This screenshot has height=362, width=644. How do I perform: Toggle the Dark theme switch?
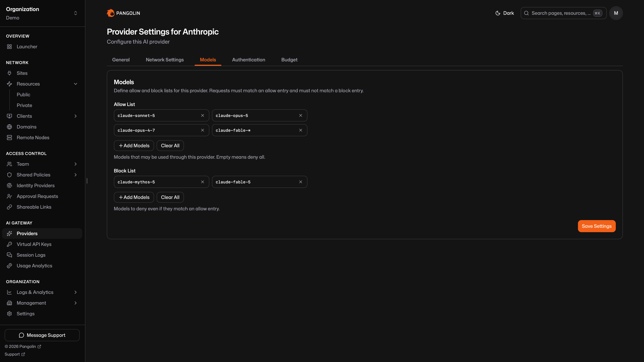point(504,13)
